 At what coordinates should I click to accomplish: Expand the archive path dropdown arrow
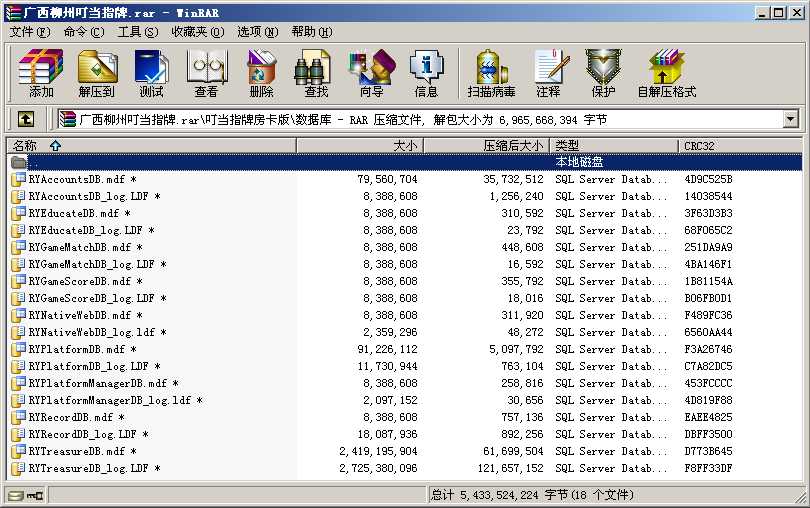tap(790, 119)
